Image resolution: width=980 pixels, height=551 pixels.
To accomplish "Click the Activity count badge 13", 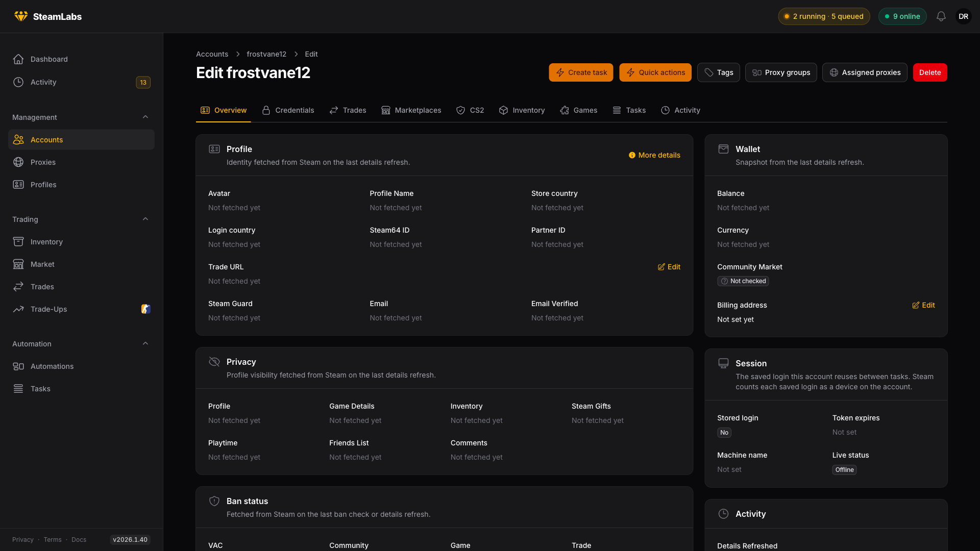I will [143, 82].
